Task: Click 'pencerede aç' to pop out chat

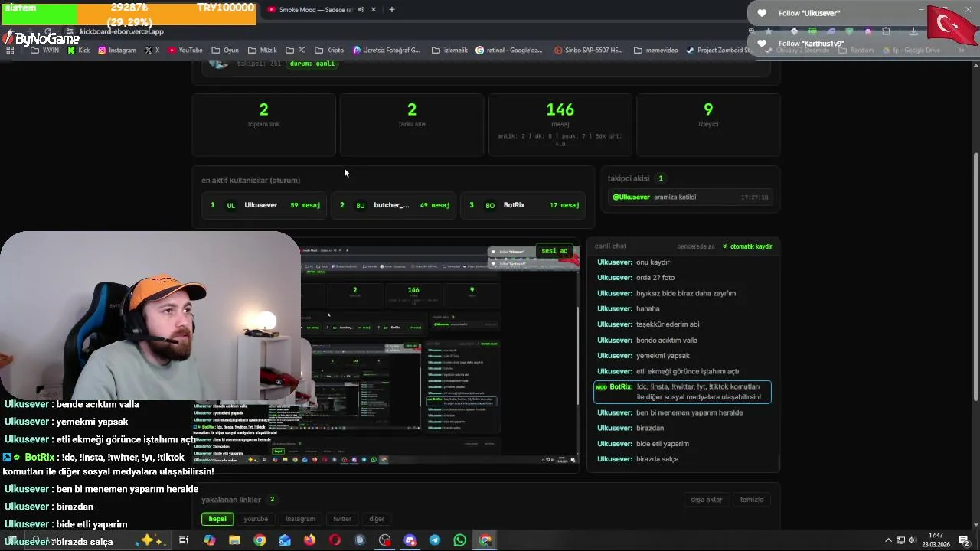Action: coord(695,246)
